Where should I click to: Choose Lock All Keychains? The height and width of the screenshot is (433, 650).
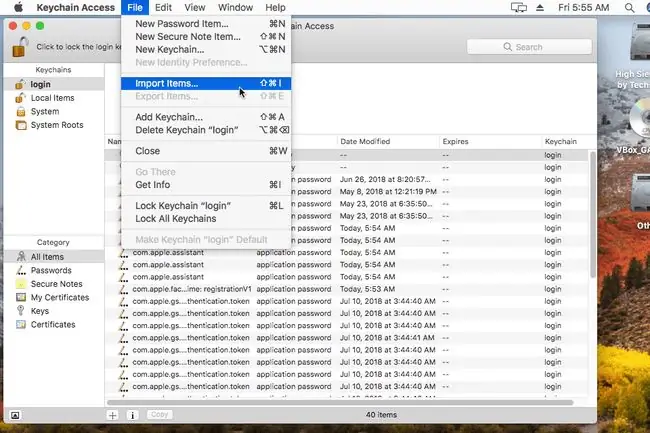click(206, 218)
